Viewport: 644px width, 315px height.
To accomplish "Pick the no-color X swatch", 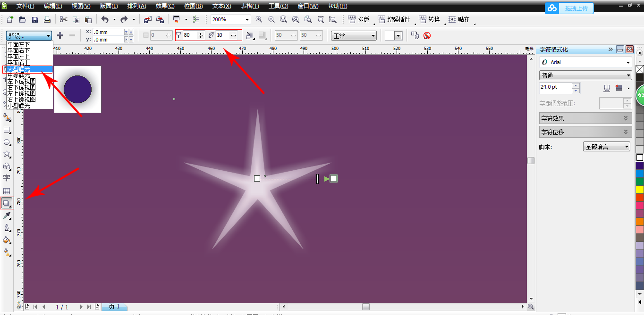I will (640, 69).
